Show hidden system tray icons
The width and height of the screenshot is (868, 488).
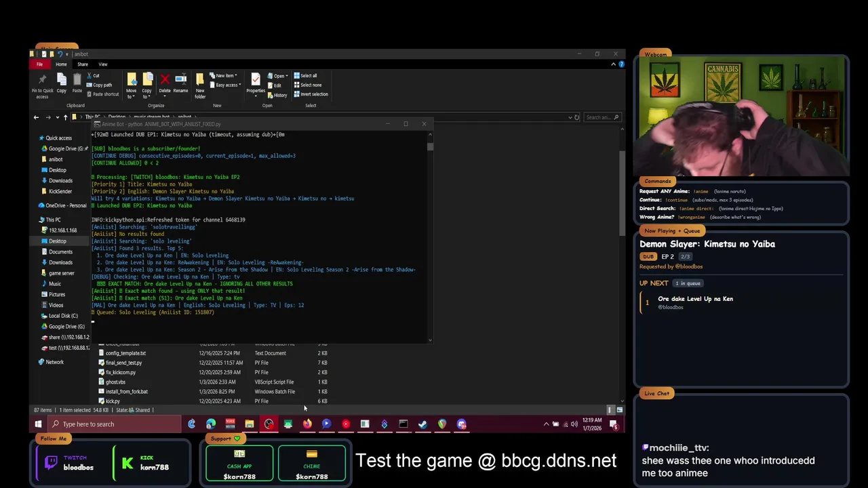(546, 424)
